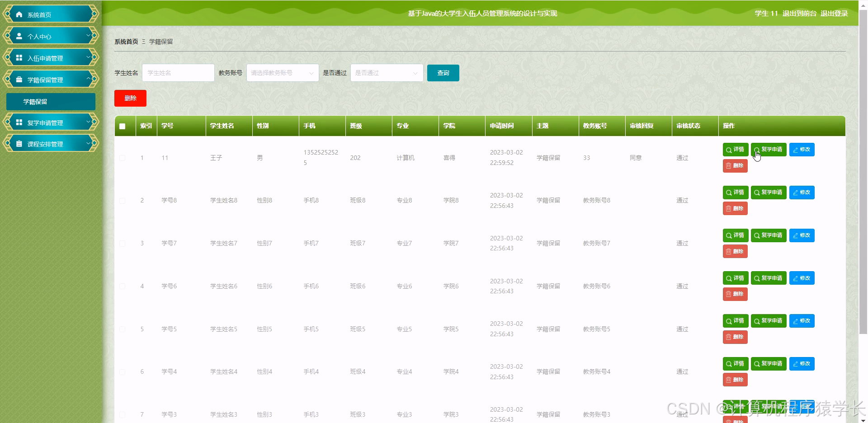Screen dimensions: 868x423
Task: Delete the 学号4 row
Action: (735, 380)
